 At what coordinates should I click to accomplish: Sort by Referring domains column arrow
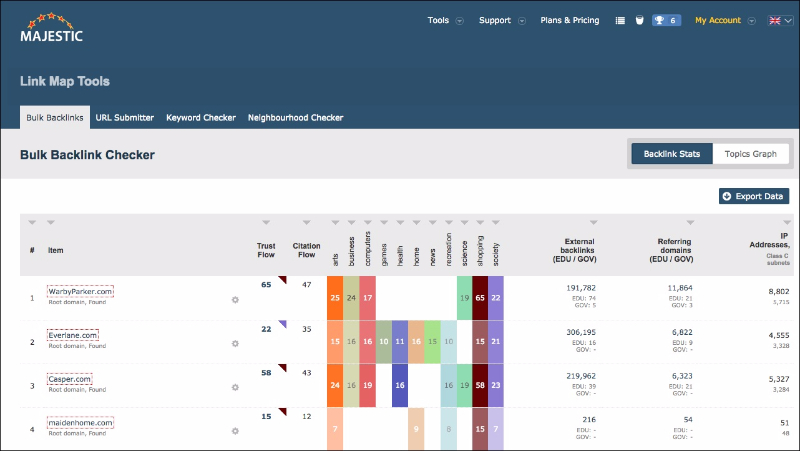pos(690,222)
